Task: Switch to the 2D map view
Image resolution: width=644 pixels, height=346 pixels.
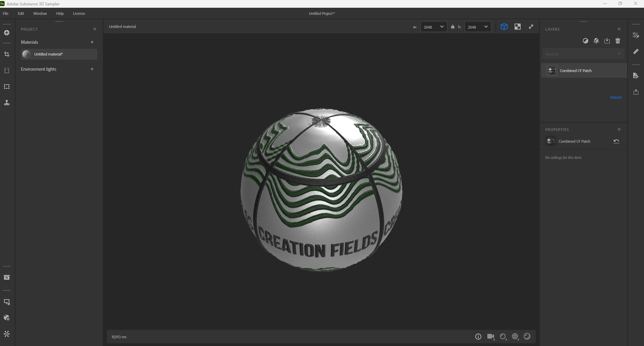Action: coord(518,27)
